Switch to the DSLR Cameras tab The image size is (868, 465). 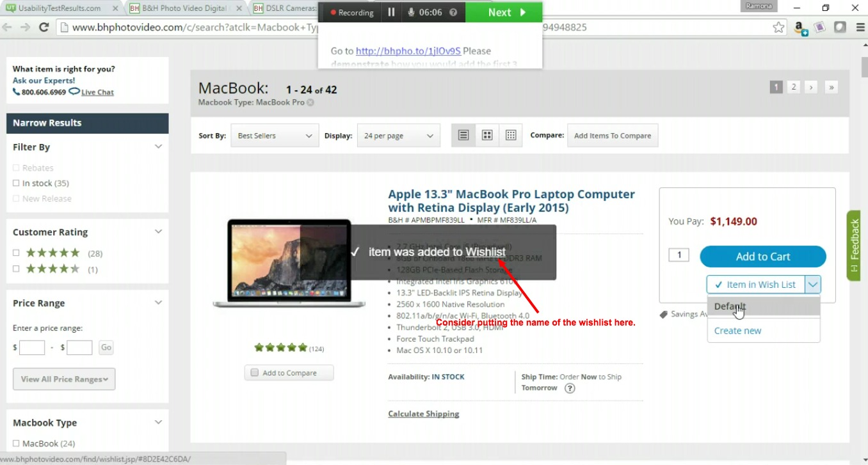pyautogui.click(x=285, y=8)
